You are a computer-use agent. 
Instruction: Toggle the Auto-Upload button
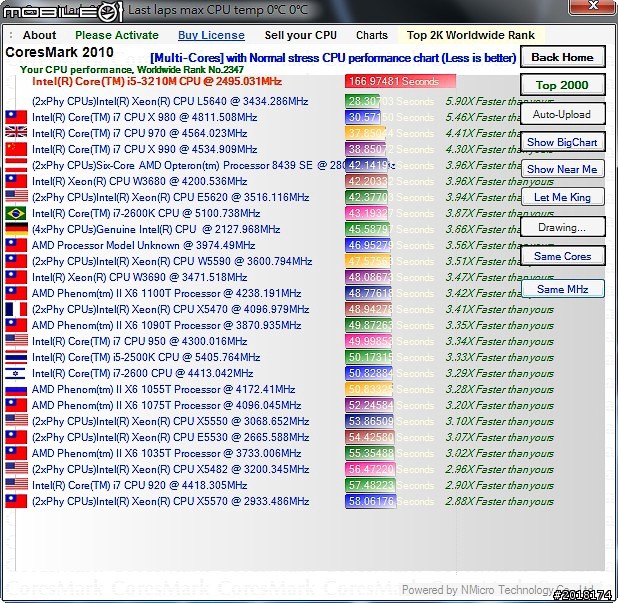click(x=562, y=114)
